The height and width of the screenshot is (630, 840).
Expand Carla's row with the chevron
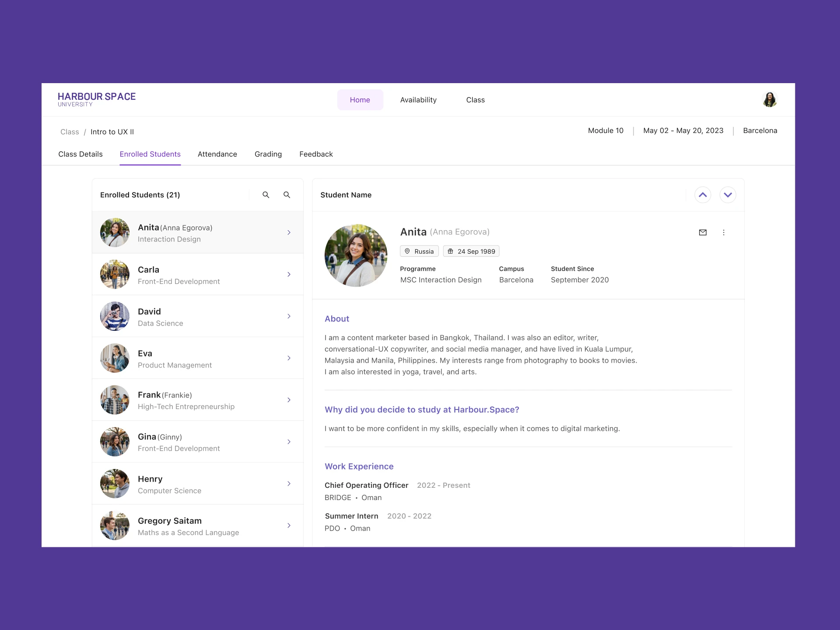(x=289, y=274)
